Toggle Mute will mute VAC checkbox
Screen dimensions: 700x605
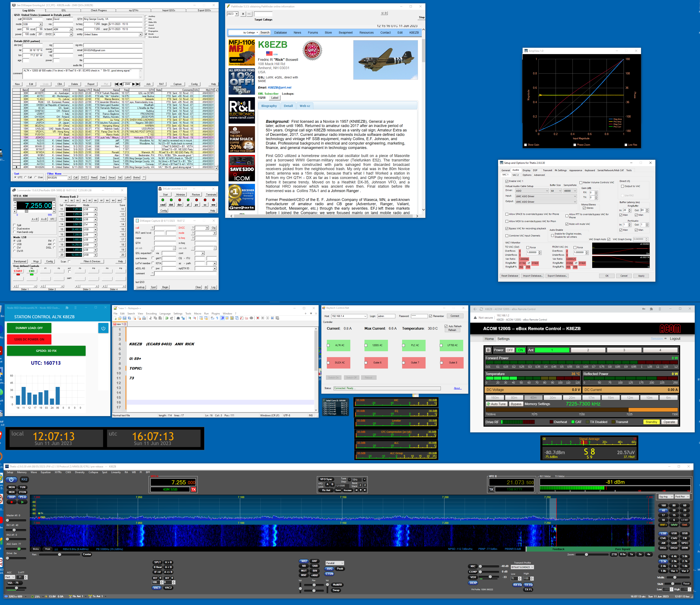[567, 224]
